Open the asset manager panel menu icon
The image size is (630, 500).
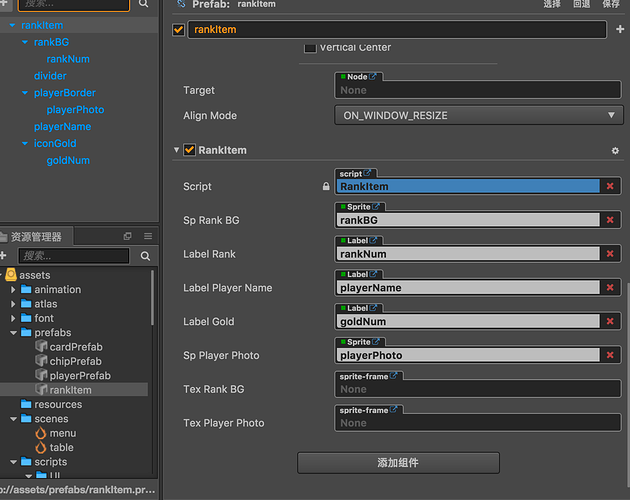pyautogui.click(x=148, y=236)
